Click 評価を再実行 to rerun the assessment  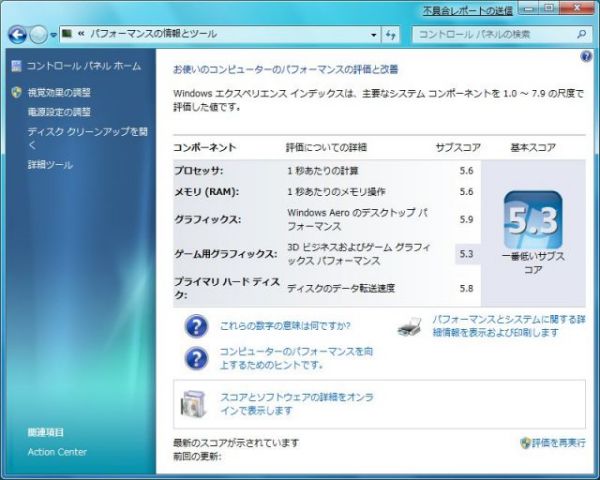[x=558, y=442]
